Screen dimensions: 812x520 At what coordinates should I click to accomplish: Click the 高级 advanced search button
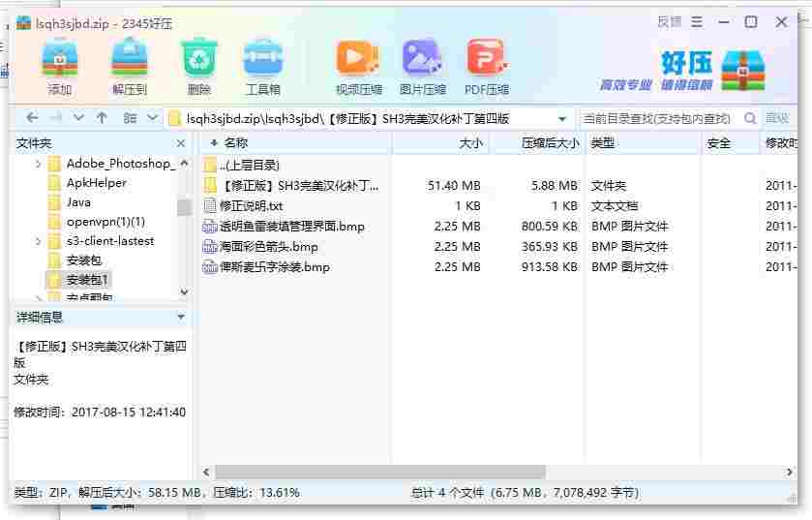coord(777,118)
